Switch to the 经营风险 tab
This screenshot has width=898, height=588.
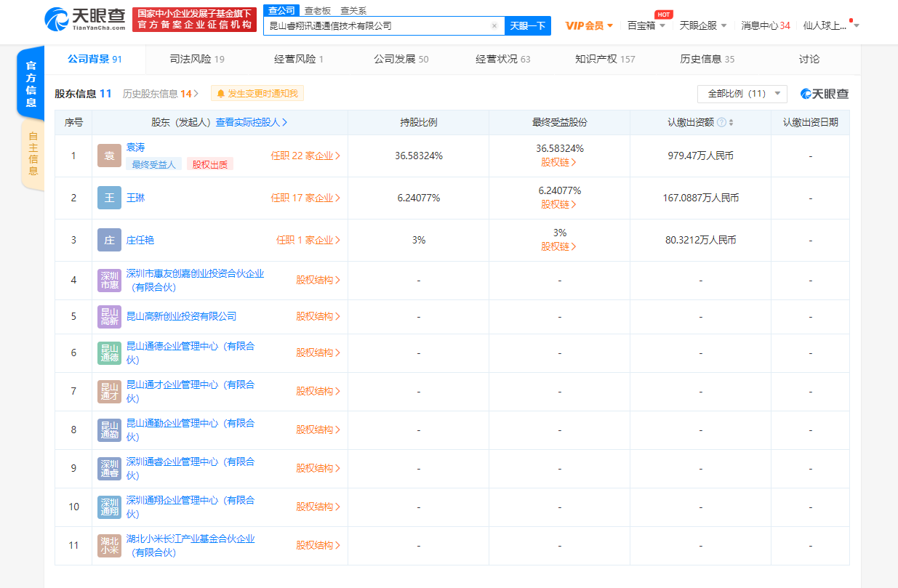click(x=299, y=59)
